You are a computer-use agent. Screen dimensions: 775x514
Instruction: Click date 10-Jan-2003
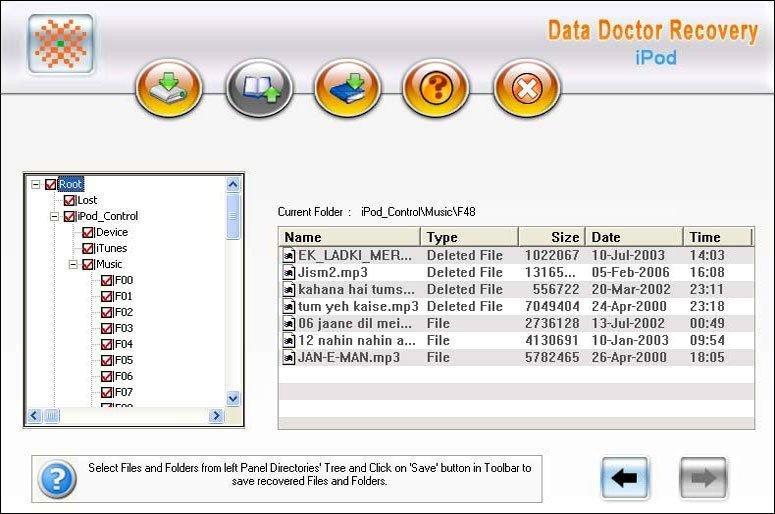pos(630,341)
